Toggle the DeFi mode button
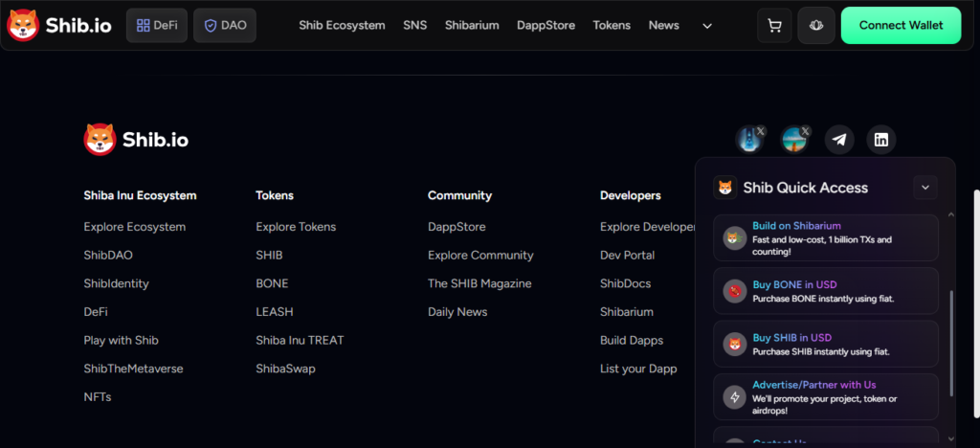 [x=157, y=26]
